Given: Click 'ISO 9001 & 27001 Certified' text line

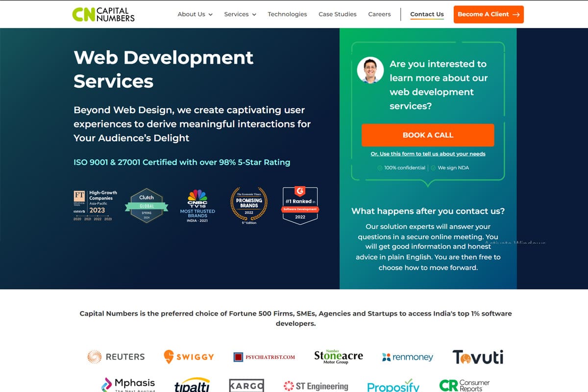Looking at the screenshot, I should click(182, 162).
